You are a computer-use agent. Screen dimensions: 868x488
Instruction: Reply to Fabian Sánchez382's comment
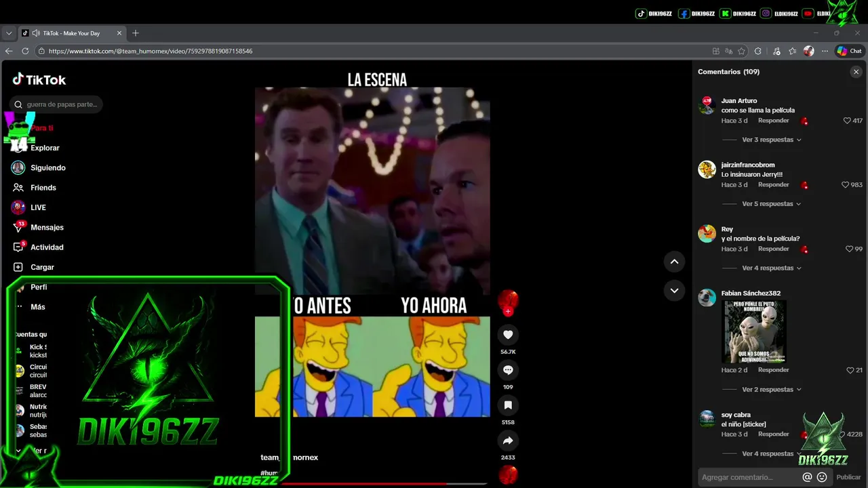pos(774,370)
